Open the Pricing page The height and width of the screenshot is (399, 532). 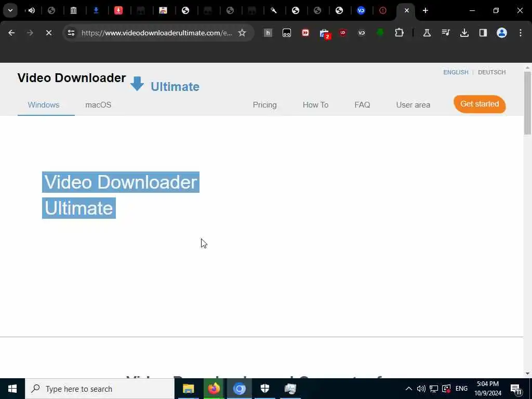264,105
